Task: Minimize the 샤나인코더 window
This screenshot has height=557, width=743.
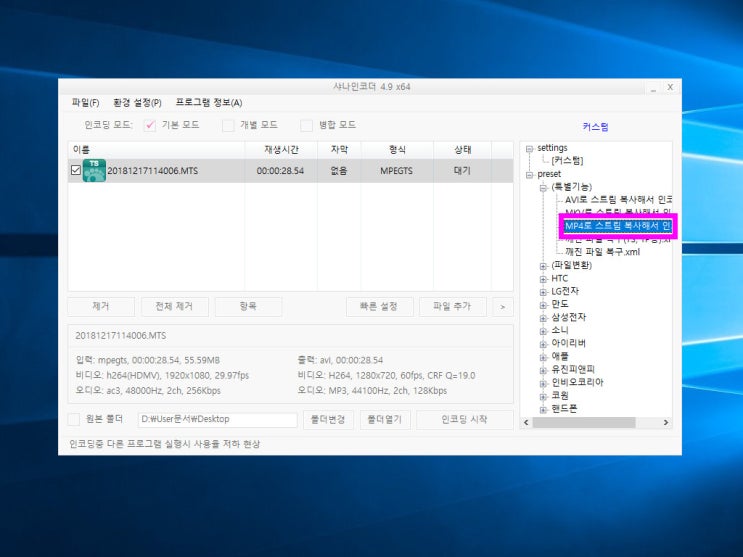Action: [x=653, y=87]
